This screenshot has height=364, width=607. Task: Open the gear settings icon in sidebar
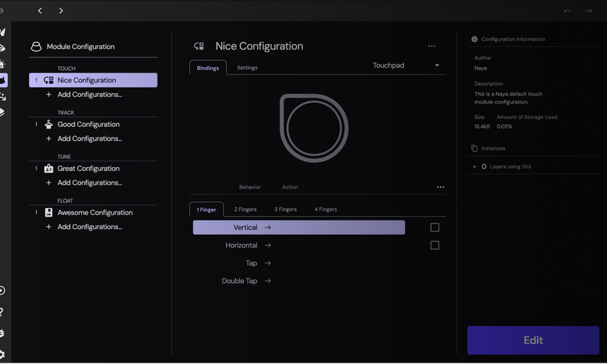pos(2,355)
